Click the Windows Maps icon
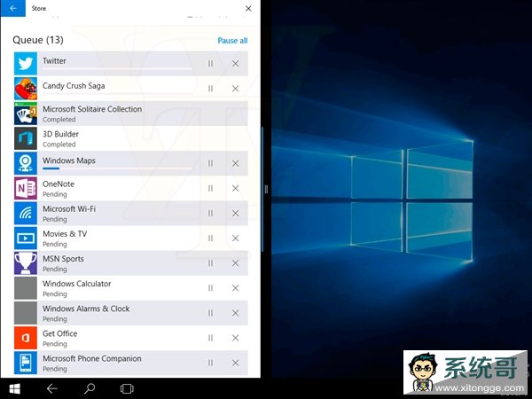Image resolution: width=532 pixels, height=399 pixels. tap(26, 163)
